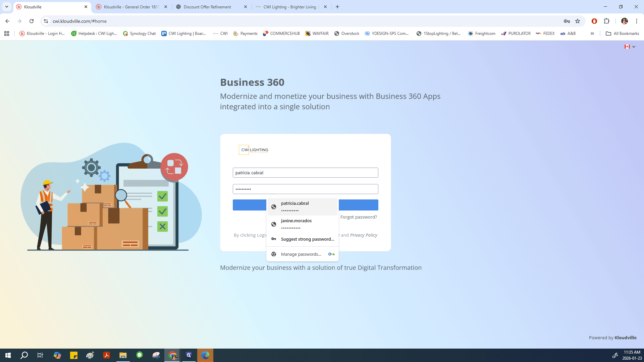644x362 pixels.
Task: Open Kloudville - Login bookmark
Action: pos(42,34)
